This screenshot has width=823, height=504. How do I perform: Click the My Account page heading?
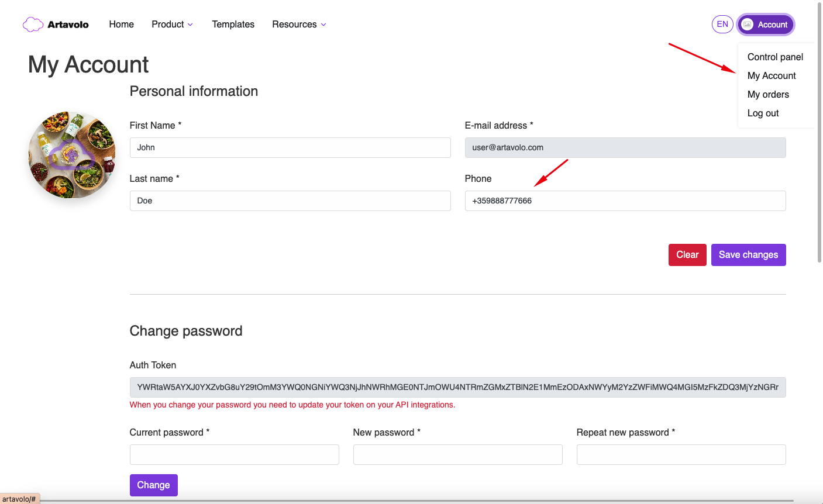(88, 64)
